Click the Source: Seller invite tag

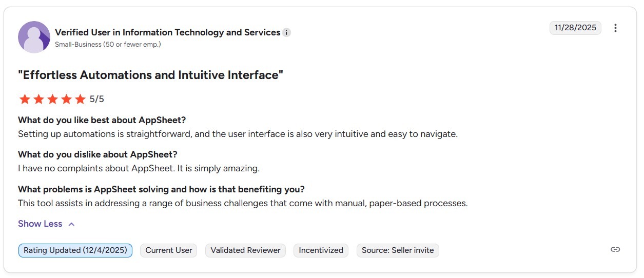[x=398, y=250]
